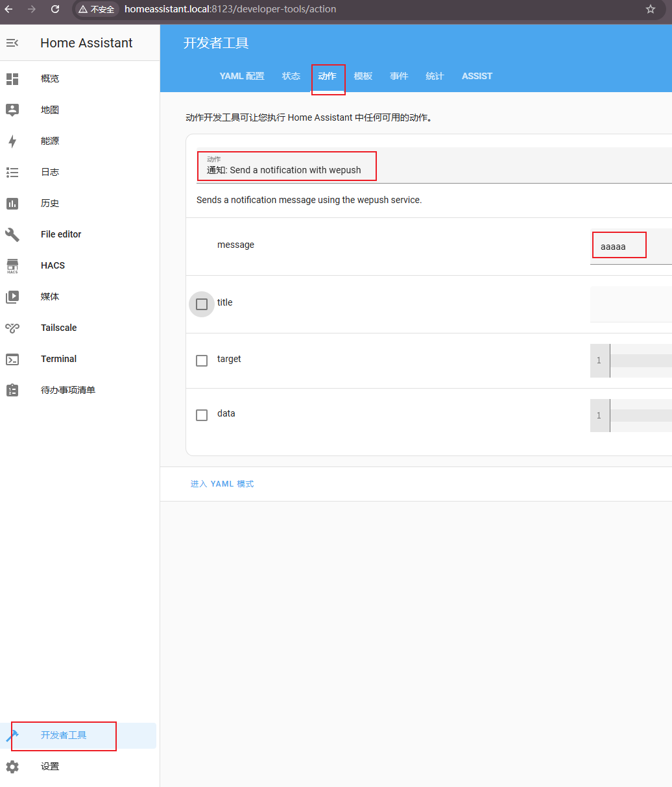Screen dimensions: 672x787
Task: Switch to the YAML 配置 tab
Action: (x=242, y=76)
